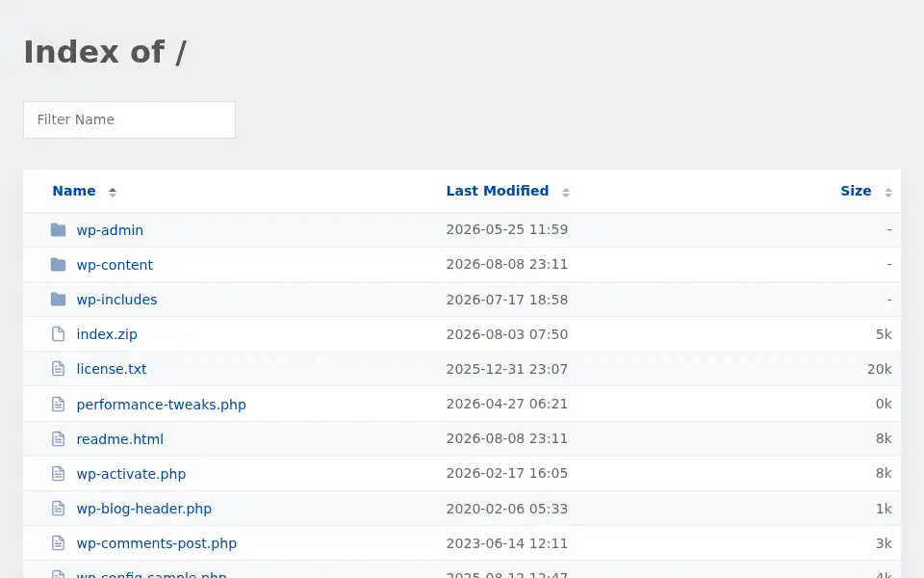Click the 20k size of license.txt
Image resolution: width=924 pixels, height=578 pixels.
coord(879,369)
